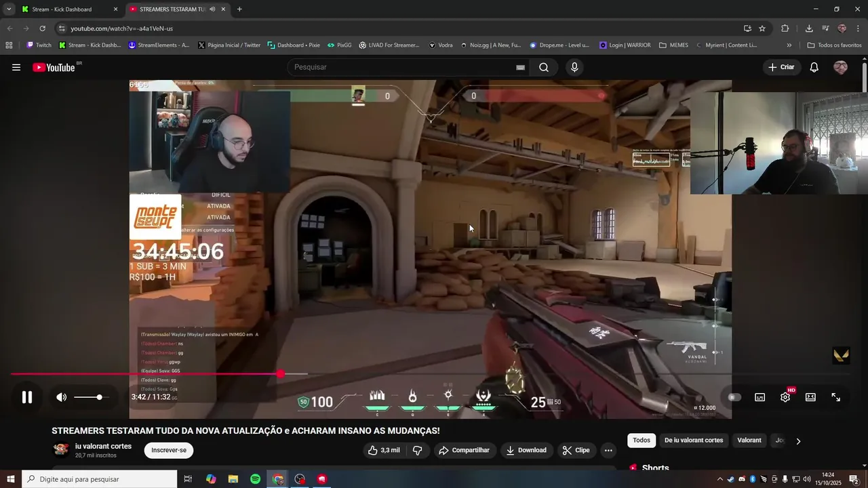
Task: Open the YouTube guide hamburger menu
Action: (16, 67)
